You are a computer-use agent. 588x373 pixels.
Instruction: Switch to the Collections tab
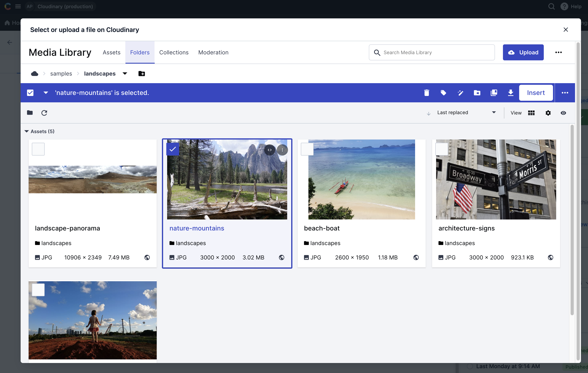pos(174,52)
